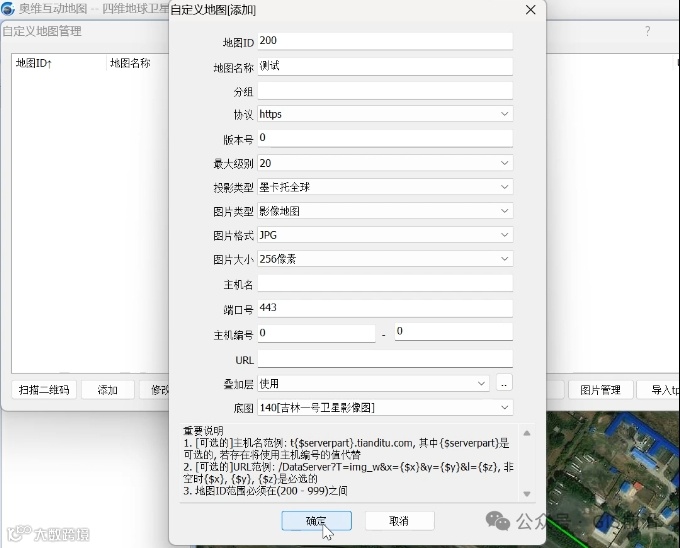Expand the 图片格式 dropdown showing JPG
The height and width of the screenshot is (548, 680).
click(385, 235)
